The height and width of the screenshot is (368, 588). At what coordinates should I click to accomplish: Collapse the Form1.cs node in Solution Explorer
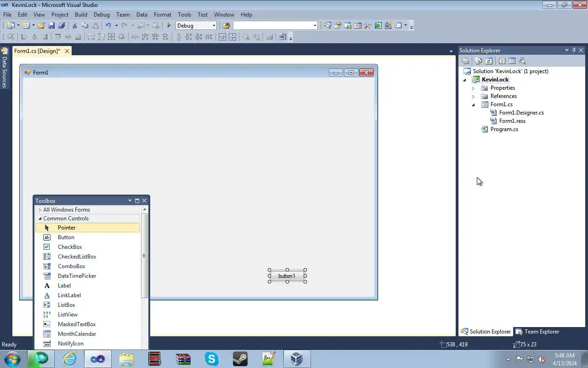coord(474,105)
